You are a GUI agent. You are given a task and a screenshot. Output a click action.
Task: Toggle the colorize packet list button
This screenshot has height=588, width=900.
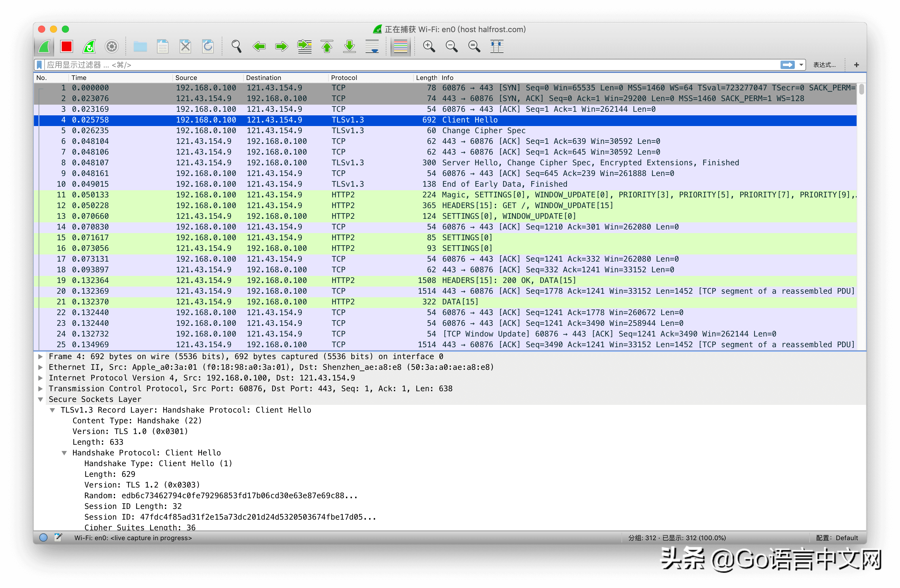pos(400,46)
